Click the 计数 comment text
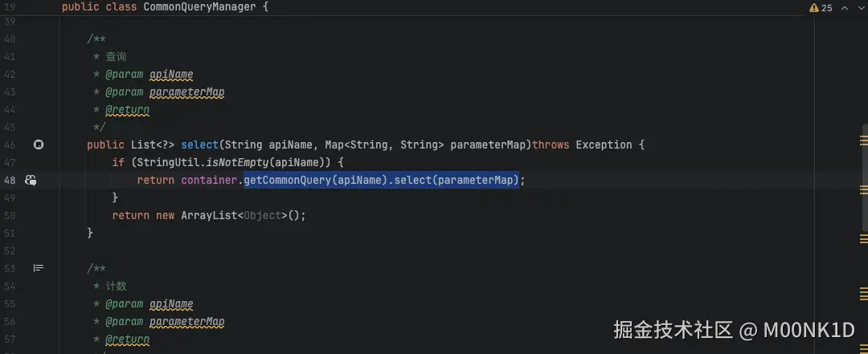 (117, 286)
